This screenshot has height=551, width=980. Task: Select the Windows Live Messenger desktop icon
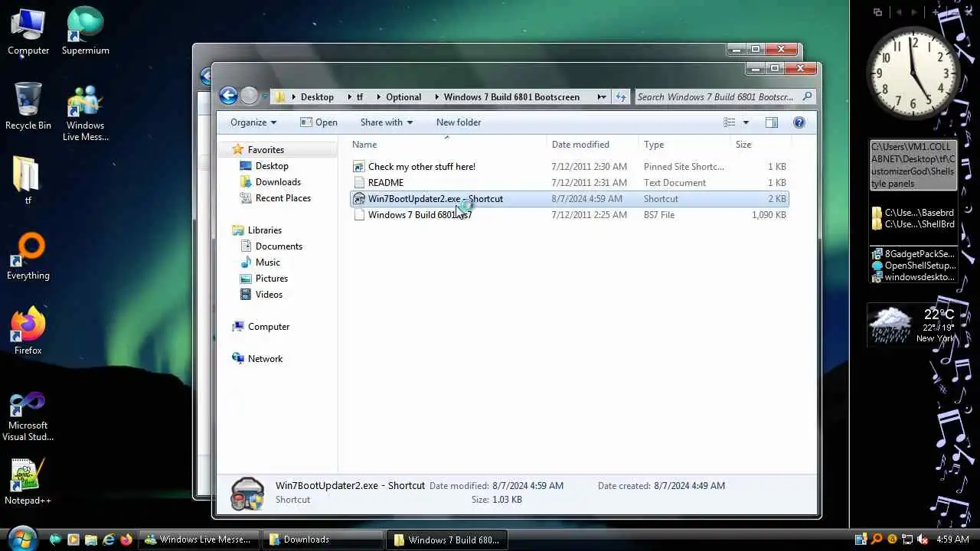(85, 112)
